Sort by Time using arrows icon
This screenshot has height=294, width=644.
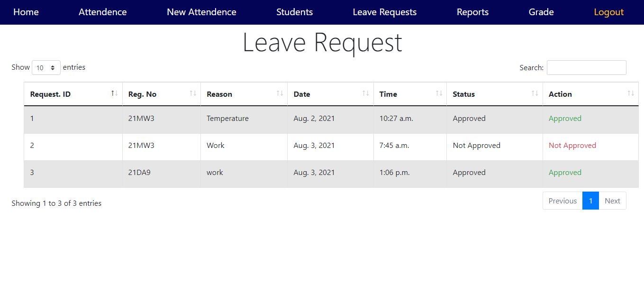tap(439, 93)
